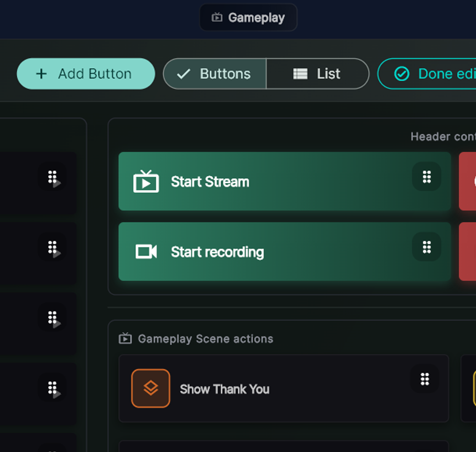Click the checkmark icon in Buttons view option
Screen dimensions: 476x452
click(x=183, y=74)
